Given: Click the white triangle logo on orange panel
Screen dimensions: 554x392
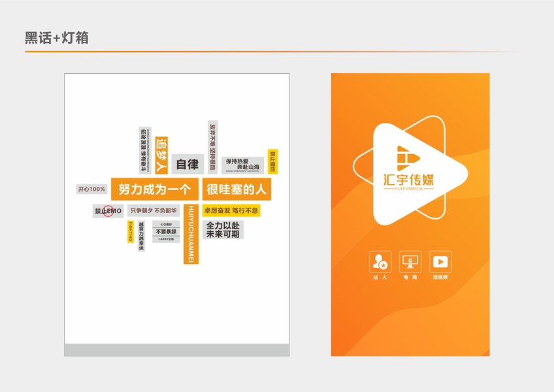Looking at the screenshot, I should tap(419, 174).
